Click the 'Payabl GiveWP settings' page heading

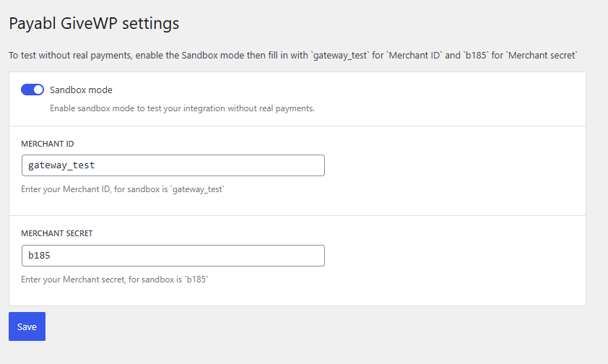(x=94, y=23)
